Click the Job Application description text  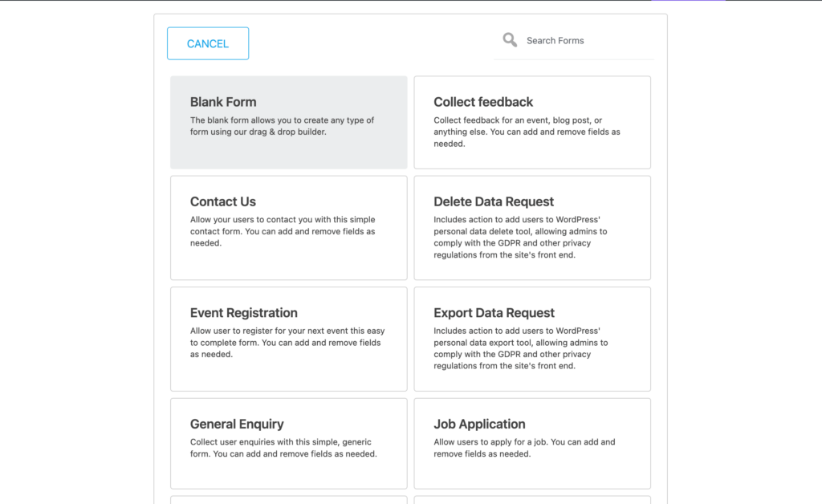[524, 448]
